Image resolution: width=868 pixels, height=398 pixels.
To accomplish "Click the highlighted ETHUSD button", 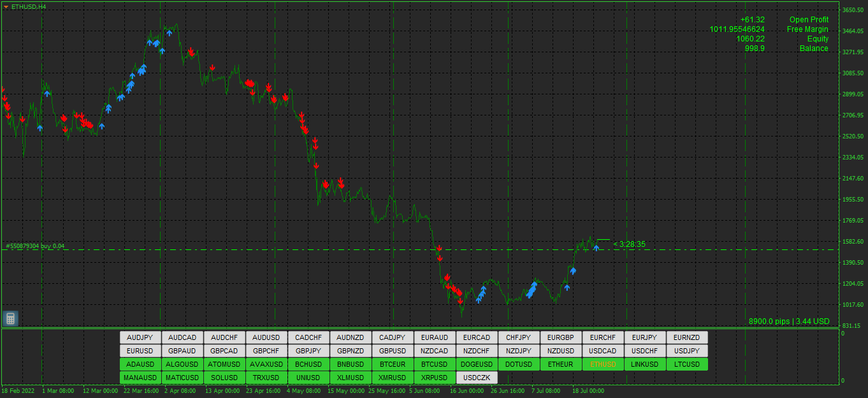I will tap(602, 364).
